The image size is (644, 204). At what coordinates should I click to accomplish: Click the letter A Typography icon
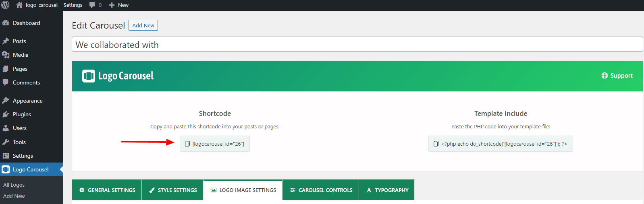click(x=369, y=190)
